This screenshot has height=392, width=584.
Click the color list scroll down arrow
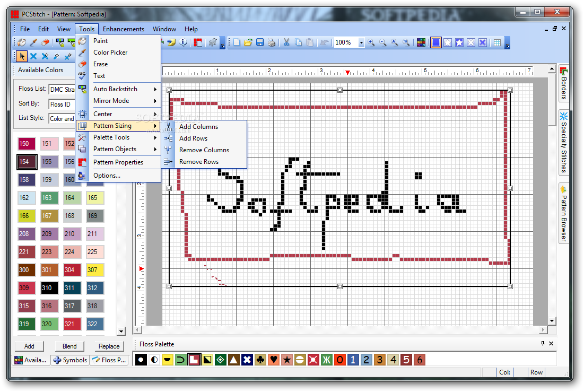point(121,331)
